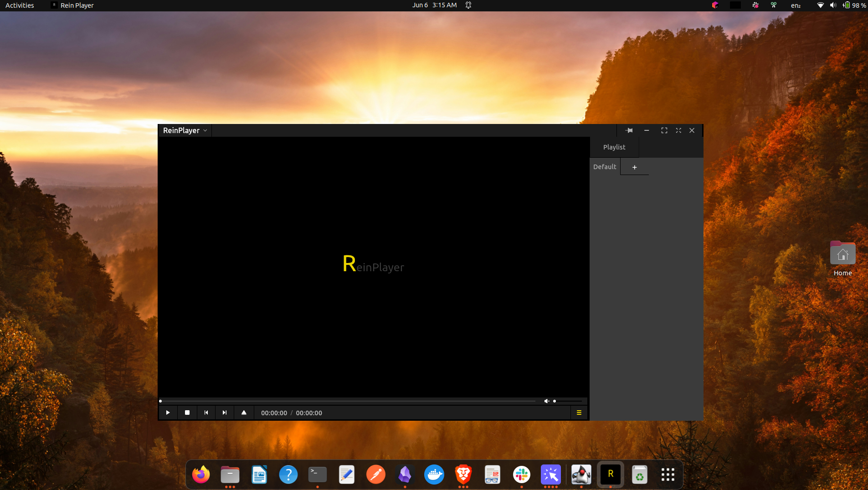Open the Slack tray indicator in the top bar
868x490 pixels.
pyautogui.click(x=755, y=5)
